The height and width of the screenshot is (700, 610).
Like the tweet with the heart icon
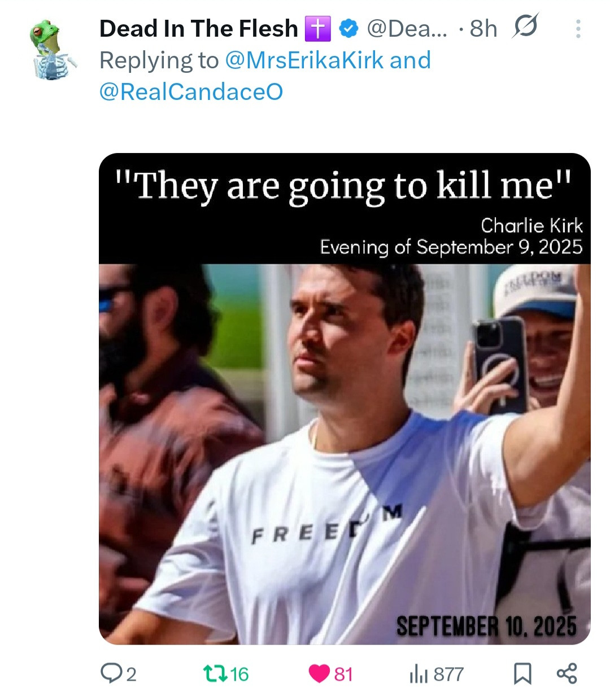[x=319, y=673]
